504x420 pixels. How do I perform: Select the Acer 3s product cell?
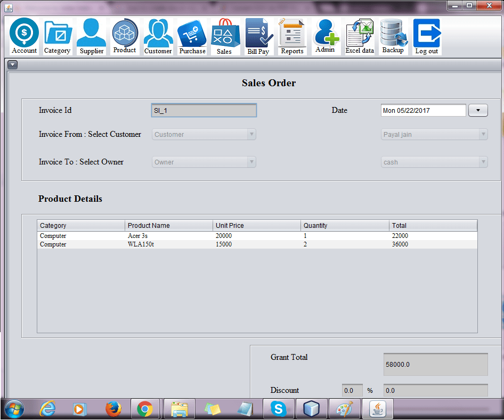(169, 236)
